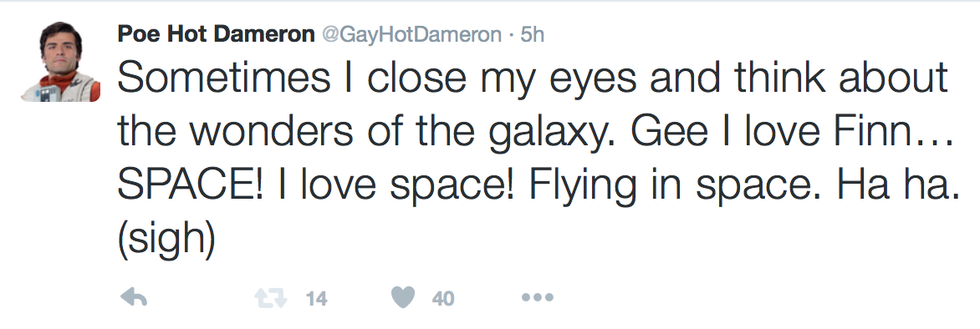Viewport: 980px width, 329px height.
Task: Like the tweet with the heart icon
Action: (403, 298)
